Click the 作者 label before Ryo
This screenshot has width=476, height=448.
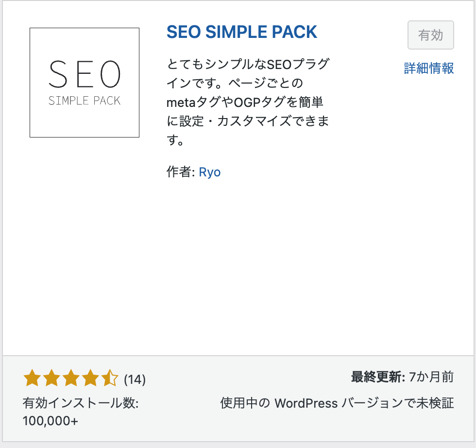click(x=181, y=172)
